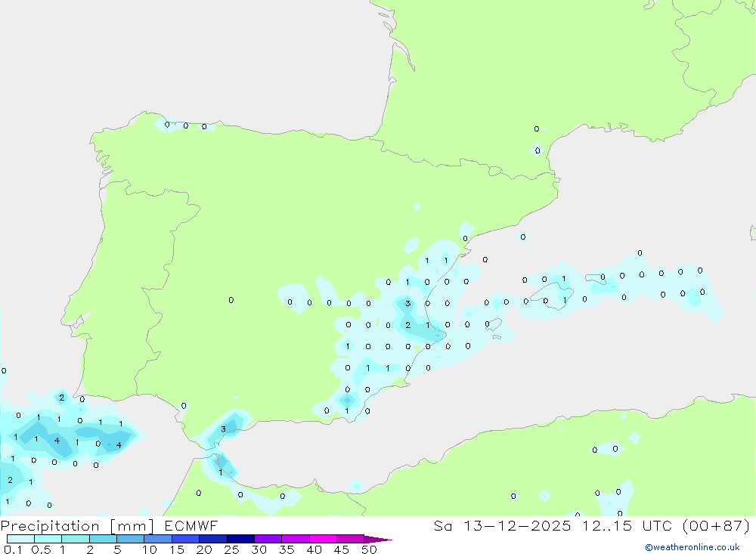Screen dimensions: 756x554
Task: Click the '[mm]' unit label
Action: [132, 526]
